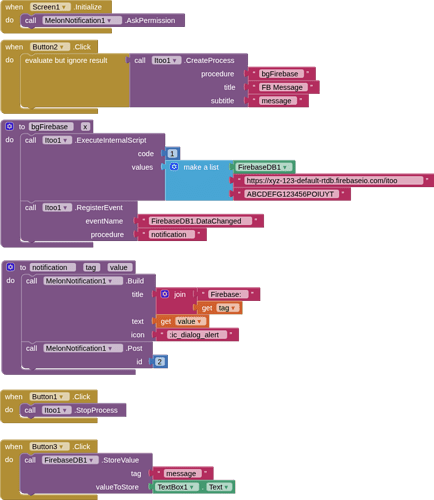Click the notification procedure mutator gear icon
Screen dimensions: 434x500
coord(10,267)
